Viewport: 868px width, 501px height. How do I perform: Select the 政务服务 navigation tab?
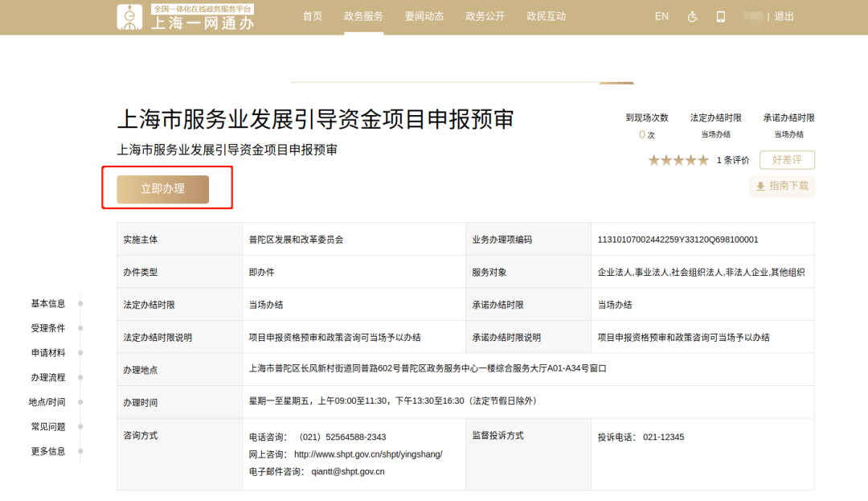pyautogui.click(x=363, y=17)
